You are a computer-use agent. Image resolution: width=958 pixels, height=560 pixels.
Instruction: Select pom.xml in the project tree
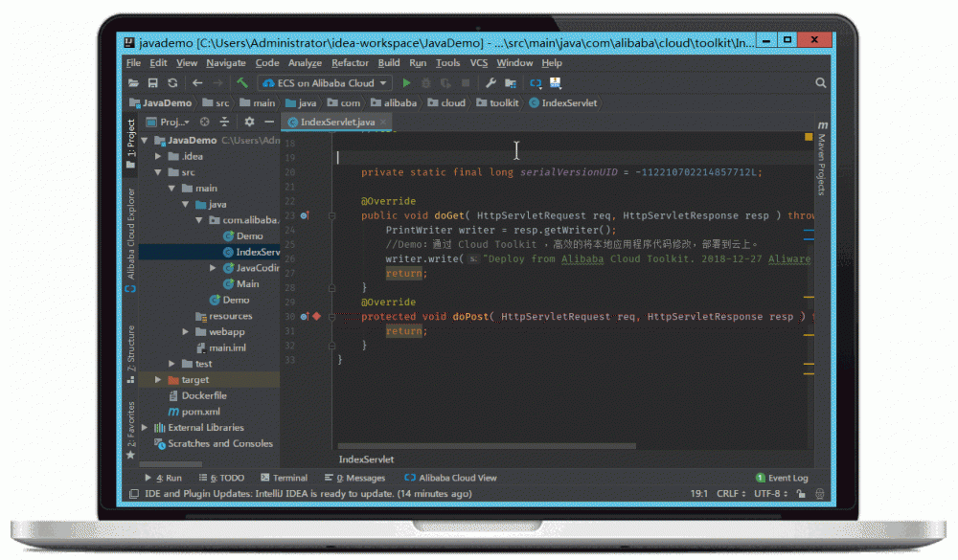[200, 412]
